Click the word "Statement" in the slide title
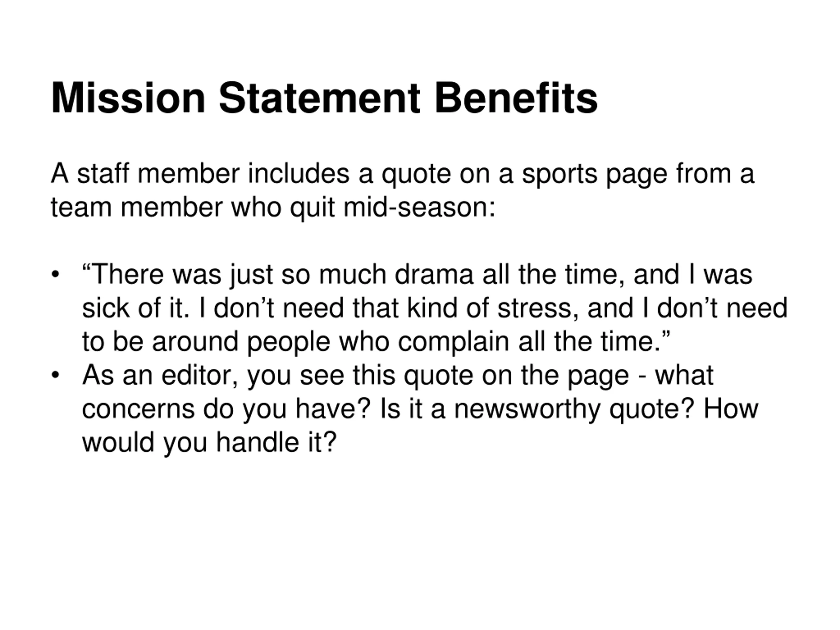Image resolution: width=840 pixels, height=630 pixels. [319, 98]
